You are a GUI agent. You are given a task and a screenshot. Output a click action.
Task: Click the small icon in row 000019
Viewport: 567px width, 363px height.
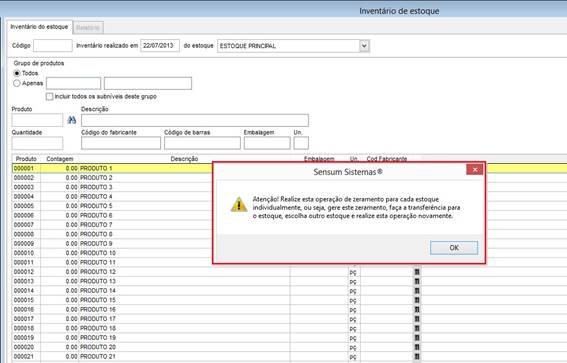(417, 338)
